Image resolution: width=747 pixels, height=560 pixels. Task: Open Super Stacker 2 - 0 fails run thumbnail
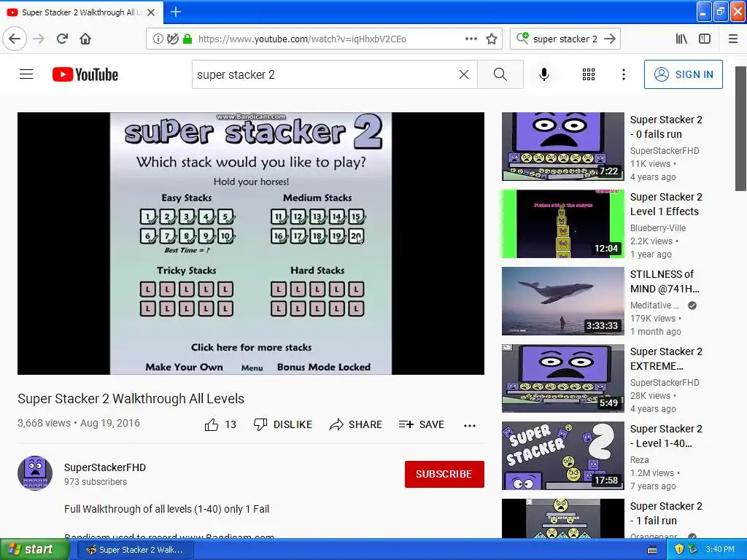[x=562, y=147]
